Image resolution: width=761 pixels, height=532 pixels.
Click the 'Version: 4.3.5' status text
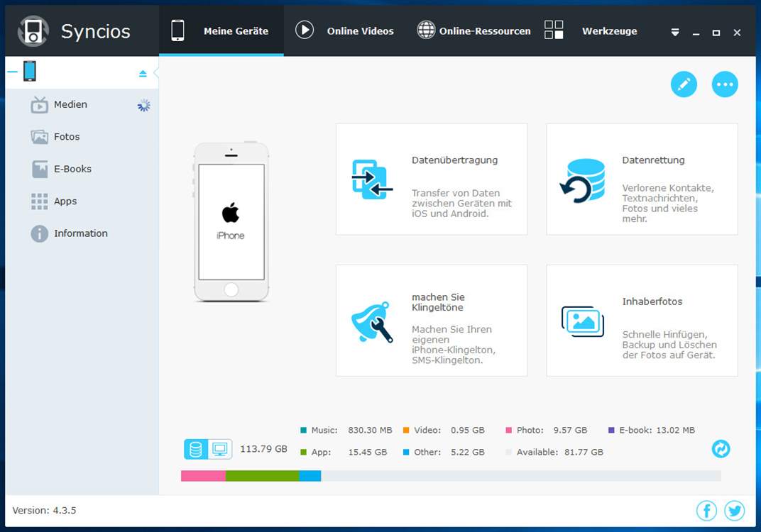[x=44, y=510]
